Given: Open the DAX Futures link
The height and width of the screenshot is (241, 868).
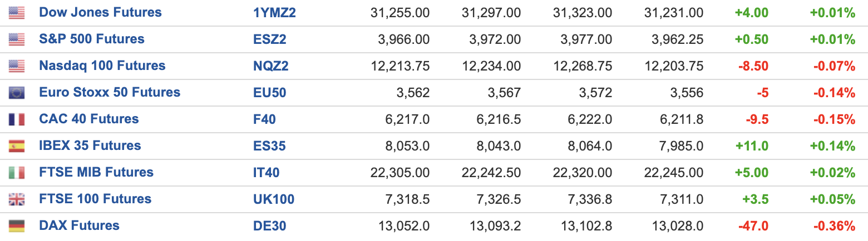Looking at the screenshot, I should pos(80,225).
